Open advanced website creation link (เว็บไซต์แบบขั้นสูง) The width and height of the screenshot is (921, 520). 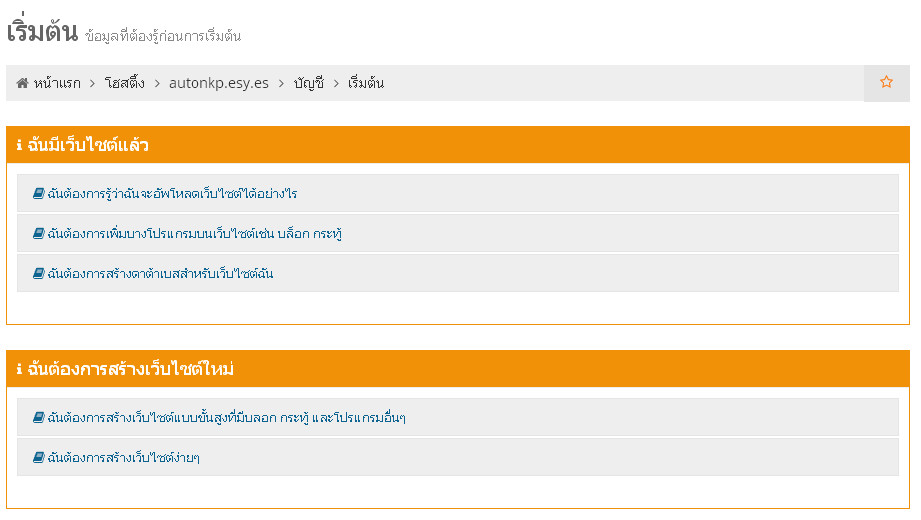click(226, 417)
